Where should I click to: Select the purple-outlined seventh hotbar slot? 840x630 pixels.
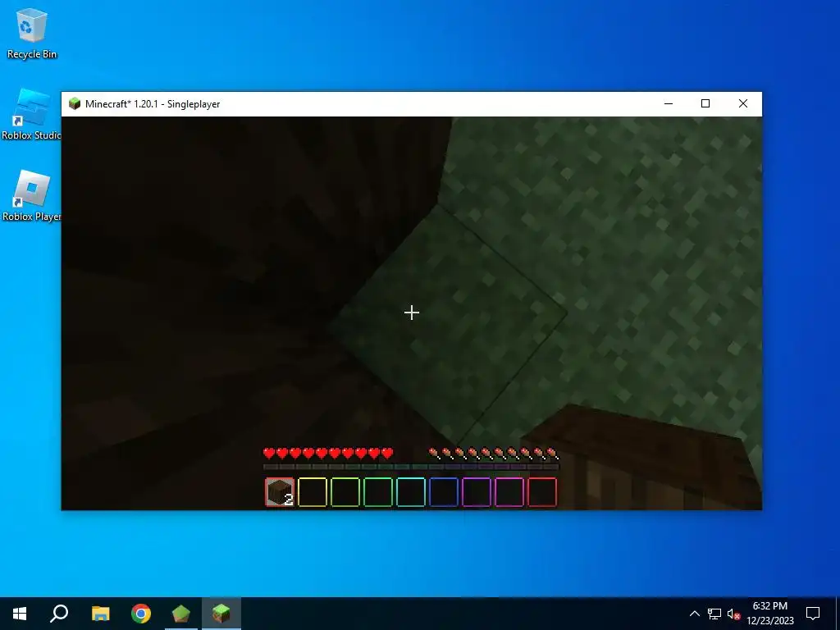click(x=477, y=492)
